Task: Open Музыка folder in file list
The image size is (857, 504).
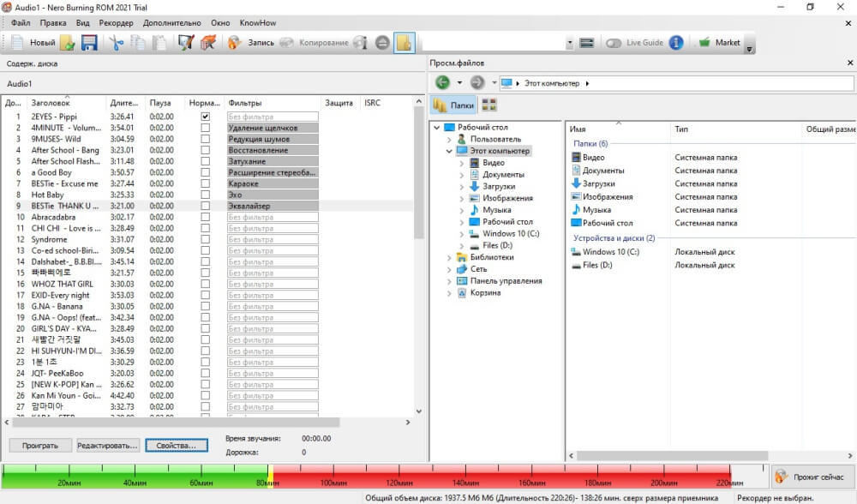Action: [x=590, y=210]
